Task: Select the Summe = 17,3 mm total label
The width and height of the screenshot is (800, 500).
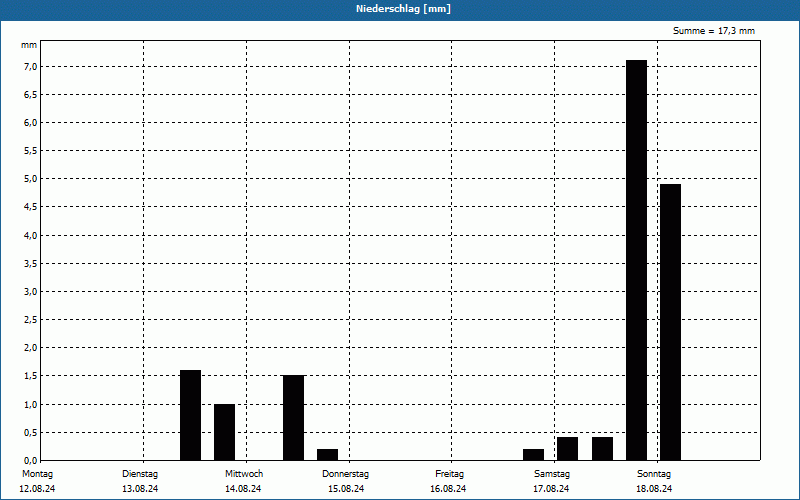Action: [713, 31]
